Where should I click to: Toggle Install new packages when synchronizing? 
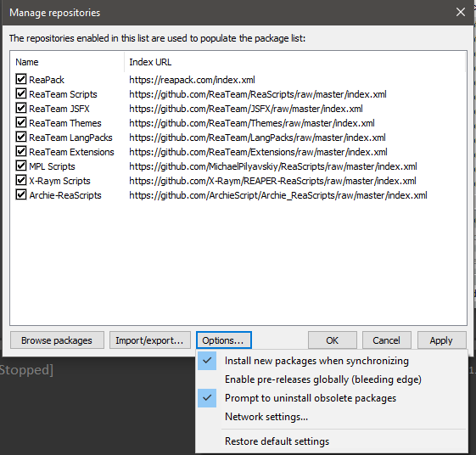[x=332, y=361]
